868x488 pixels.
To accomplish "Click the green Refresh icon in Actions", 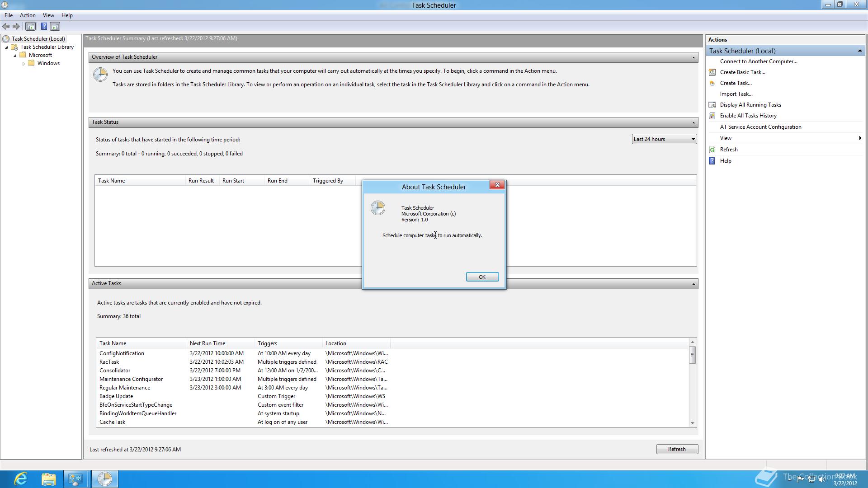I will coord(712,150).
